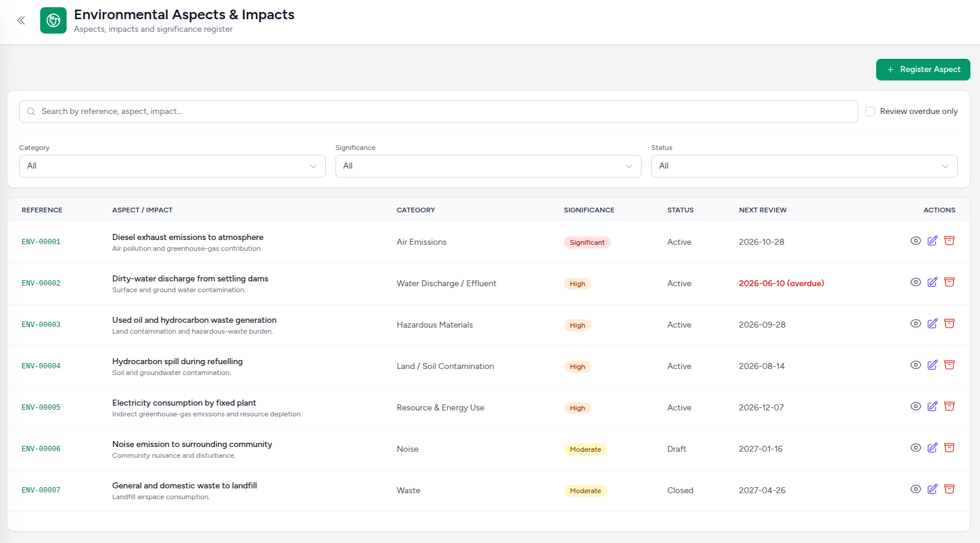Edit the ENV-00002 record with pencil icon
The height and width of the screenshot is (543, 980).
pyautogui.click(x=932, y=282)
